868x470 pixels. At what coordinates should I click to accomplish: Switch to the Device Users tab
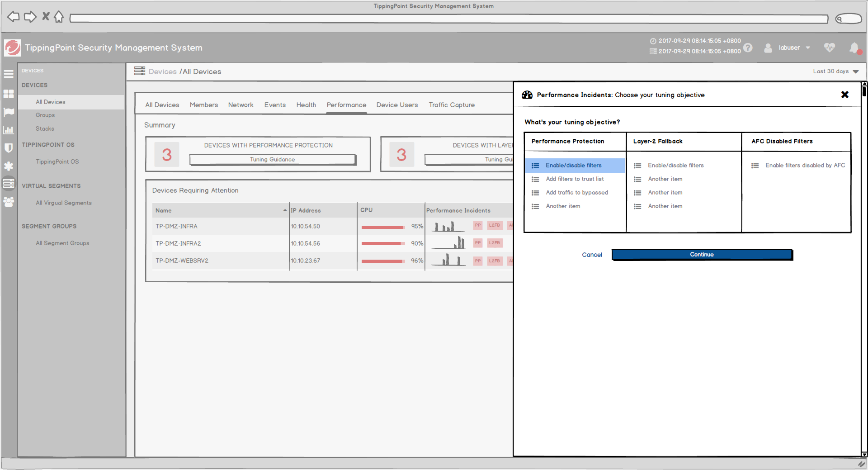[x=397, y=105]
